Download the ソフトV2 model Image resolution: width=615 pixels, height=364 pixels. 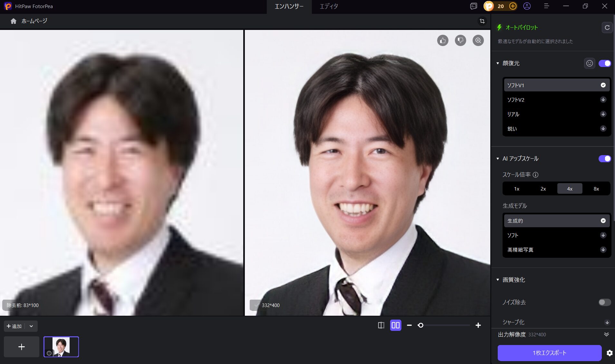tap(602, 100)
